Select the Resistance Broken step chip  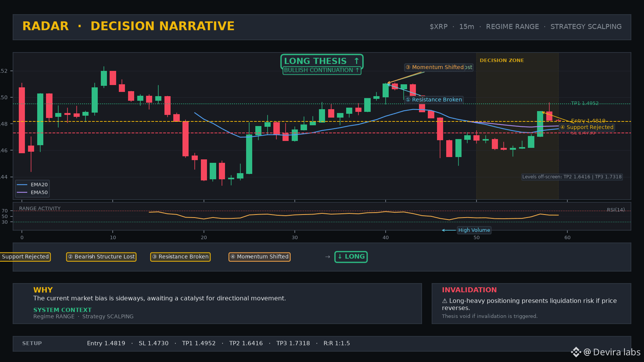180,257
